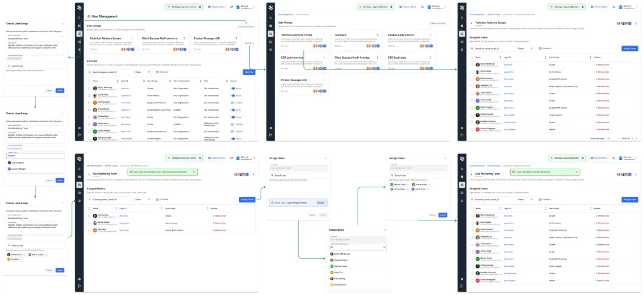Image resolution: width=644 pixels, height=295 pixels.
Task: Open Columns chooser on User Management screen
Action: coord(162,72)
